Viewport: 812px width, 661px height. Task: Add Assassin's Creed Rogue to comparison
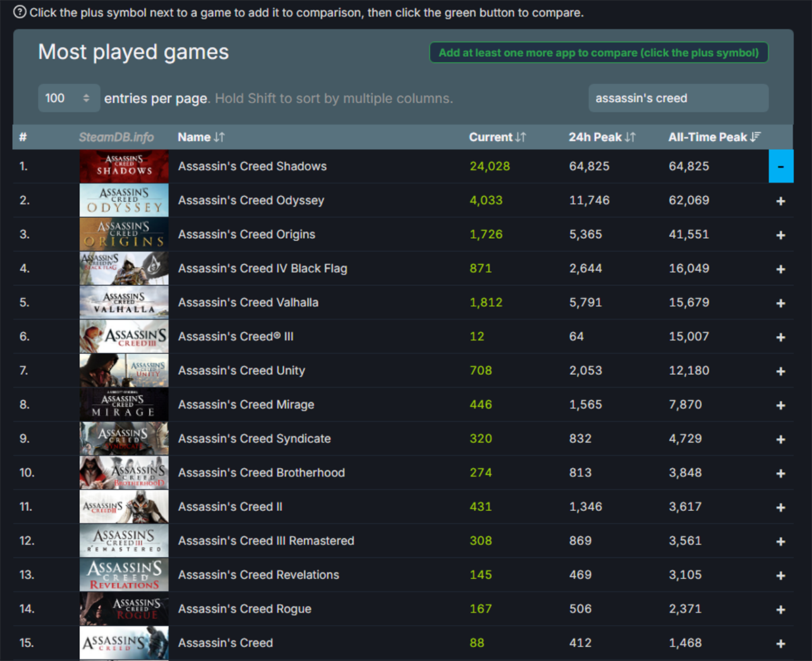pos(780,610)
